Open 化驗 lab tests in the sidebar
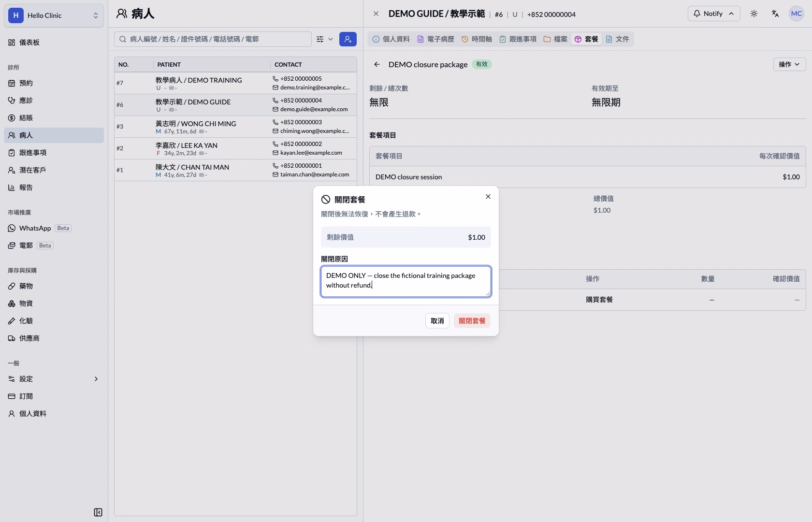Viewport: 812px width, 522px height. point(54,321)
